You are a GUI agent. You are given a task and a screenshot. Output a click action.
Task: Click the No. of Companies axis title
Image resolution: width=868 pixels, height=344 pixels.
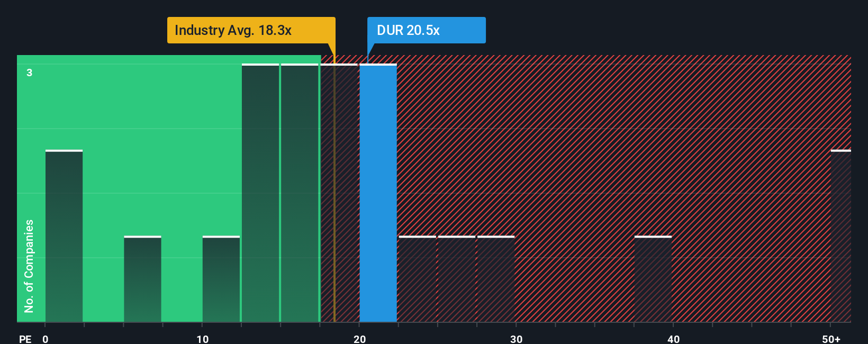point(29,266)
